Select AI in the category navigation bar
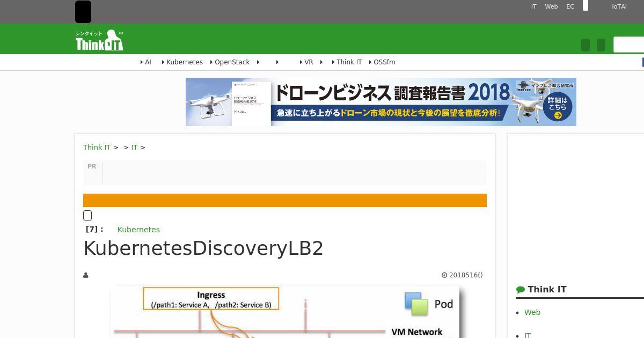This screenshot has height=338, width=644. pos(148,62)
